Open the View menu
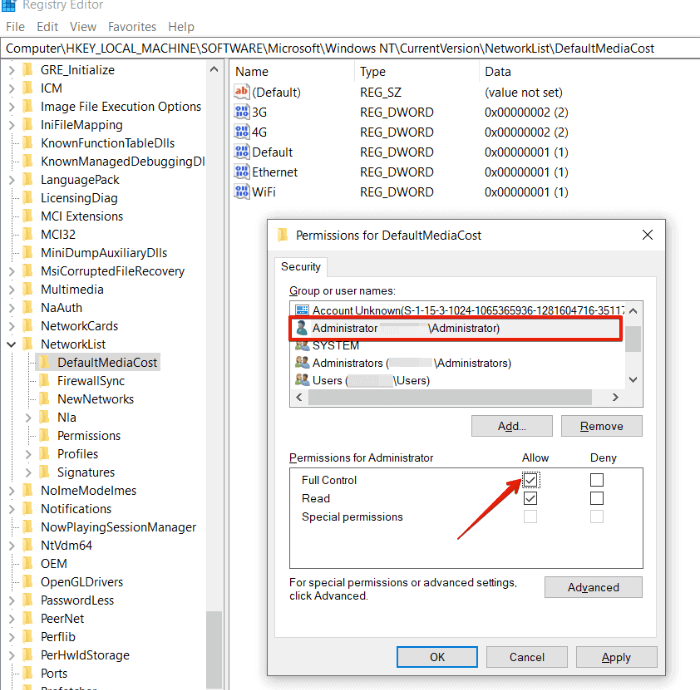The height and width of the screenshot is (690, 700). coord(83,27)
